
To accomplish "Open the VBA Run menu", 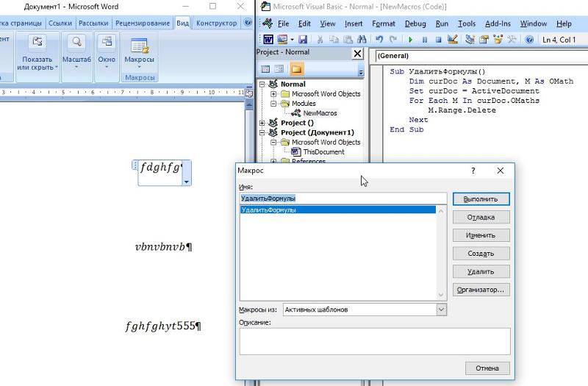I will click(442, 24).
